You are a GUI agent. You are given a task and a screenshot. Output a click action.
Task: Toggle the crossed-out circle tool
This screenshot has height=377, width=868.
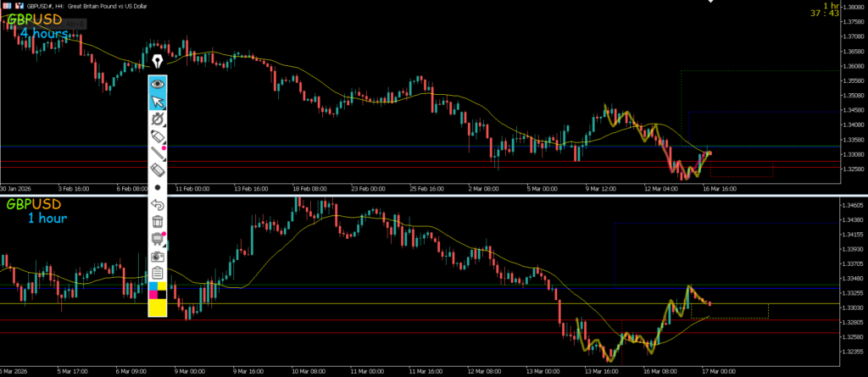(x=158, y=119)
